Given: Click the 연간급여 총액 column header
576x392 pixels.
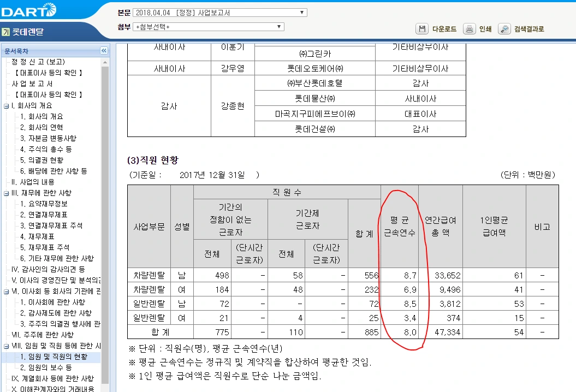Looking at the screenshot, I should [441, 227].
